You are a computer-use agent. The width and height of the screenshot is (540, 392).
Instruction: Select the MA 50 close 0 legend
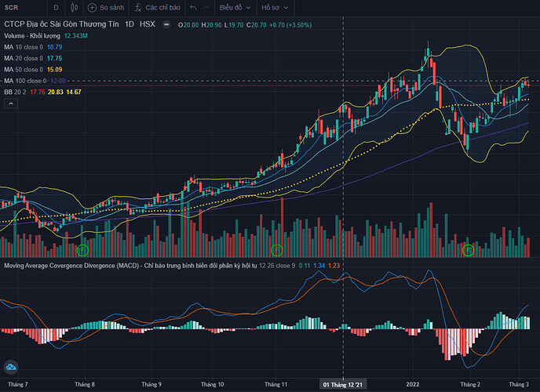24,70
